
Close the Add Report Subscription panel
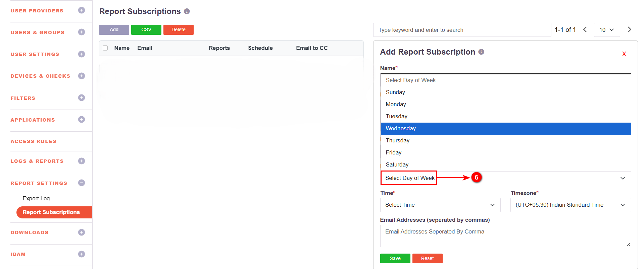[x=624, y=54]
